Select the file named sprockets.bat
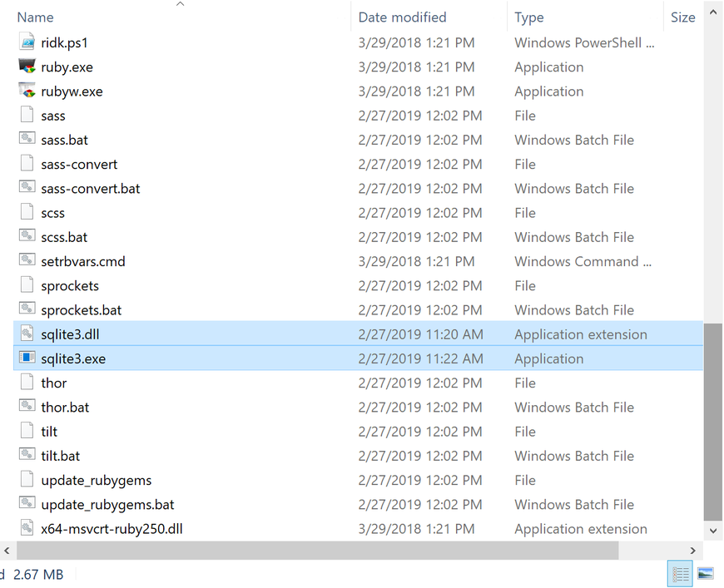724x588 pixels. [82, 309]
